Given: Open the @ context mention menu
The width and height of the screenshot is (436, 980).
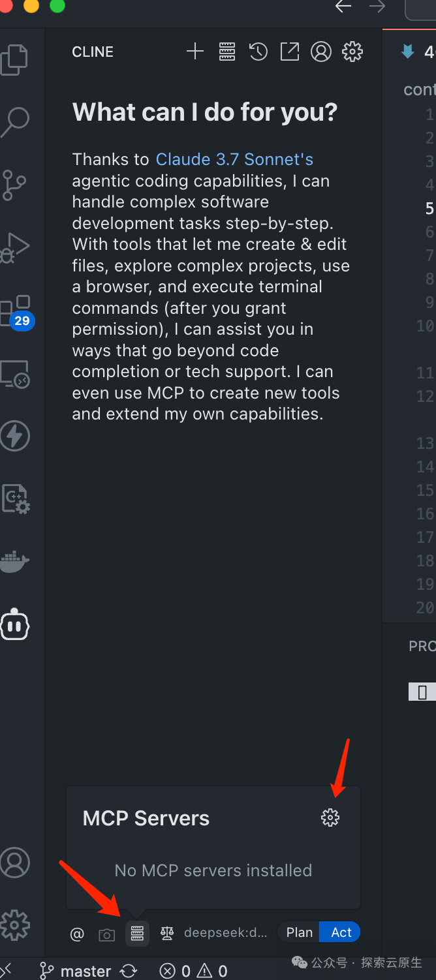Looking at the screenshot, I should (76, 934).
